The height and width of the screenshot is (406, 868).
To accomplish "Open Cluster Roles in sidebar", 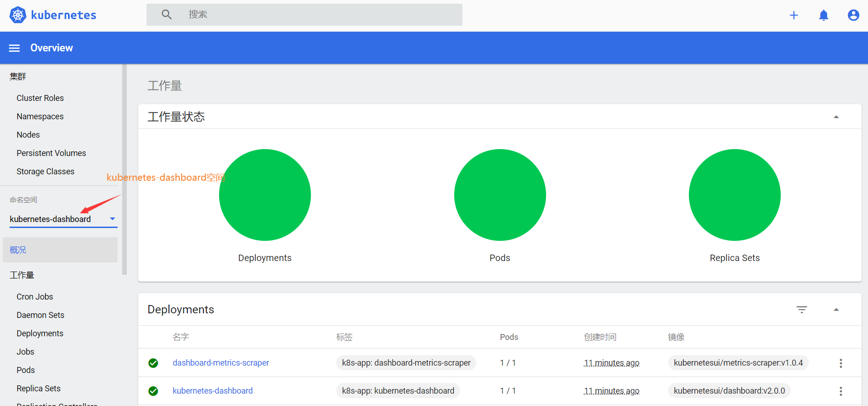I will coord(40,98).
